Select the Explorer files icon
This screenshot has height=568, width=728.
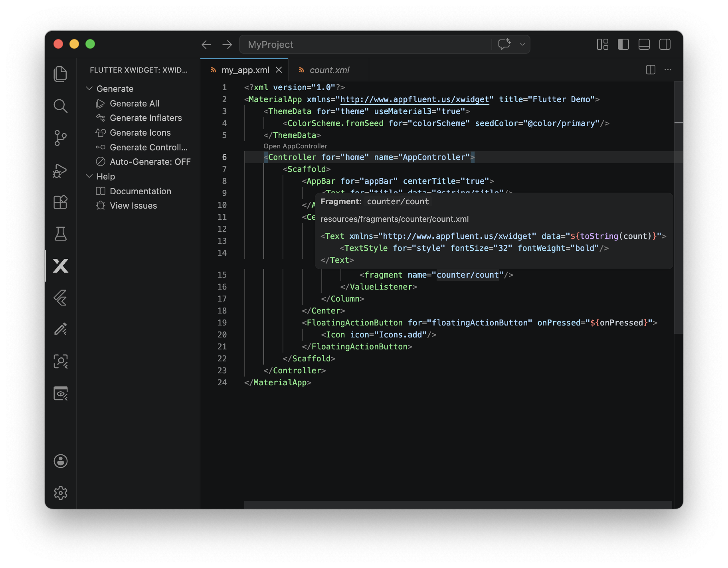click(x=60, y=74)
